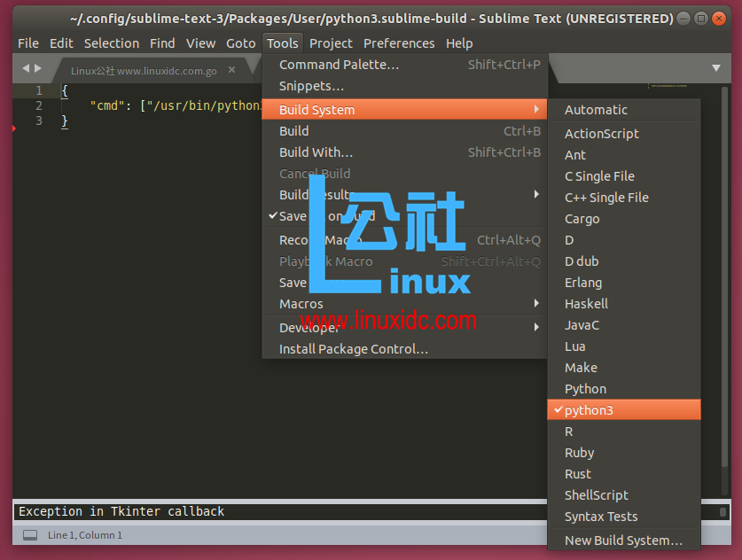Go to previous tab with left arrow
Screen dimensions: 742x560
[x=26, y=68]
